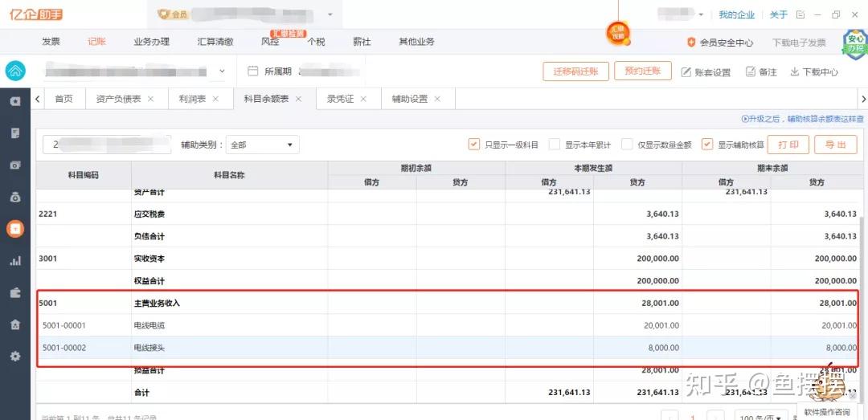Open the wallet icon in sidebar
Screen dimensions: 868x420
(15, 293)
